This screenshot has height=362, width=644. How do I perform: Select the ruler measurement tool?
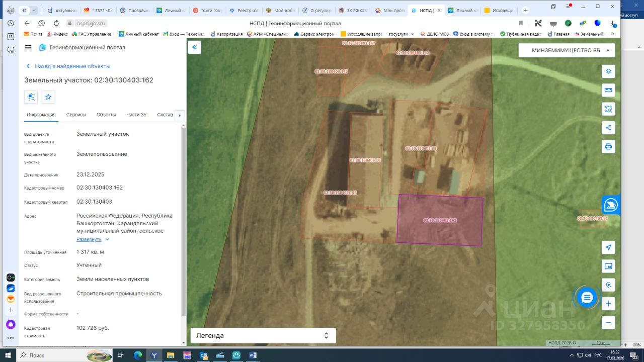click(x=608, y=90)
